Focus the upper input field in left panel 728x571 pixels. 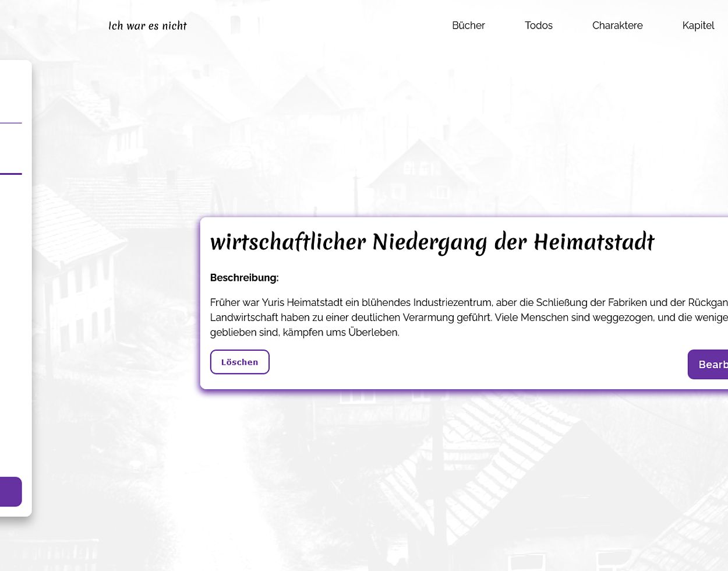point(10,114)
